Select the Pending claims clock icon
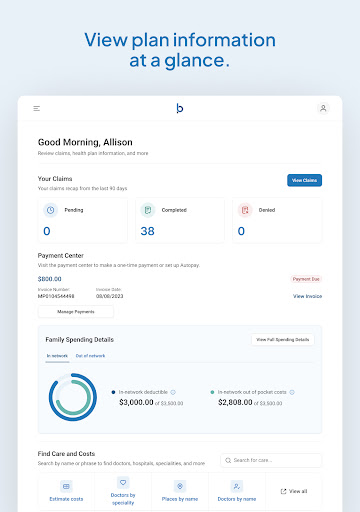Image resolution: width=360 pixels, height=512 pixels. click(x=50, y=210)
